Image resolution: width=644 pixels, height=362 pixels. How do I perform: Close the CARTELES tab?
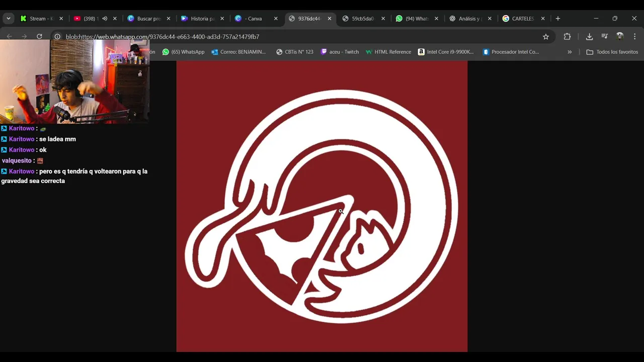click(x=543, y=19)
